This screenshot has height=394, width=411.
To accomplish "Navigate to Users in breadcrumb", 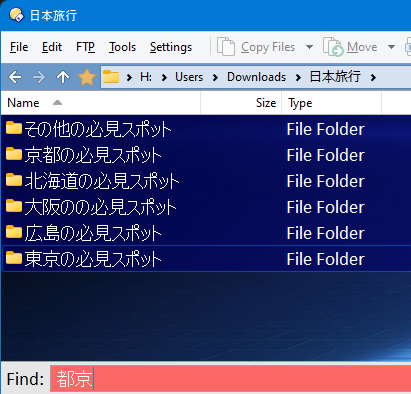I will [189, 77].
